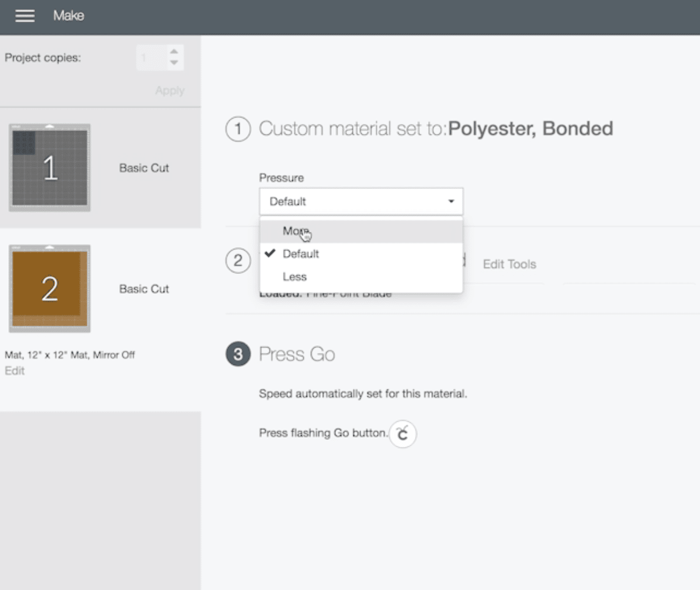Choose More pressure option
This screenshot has width=700, height=590.
tap(296, 231)
